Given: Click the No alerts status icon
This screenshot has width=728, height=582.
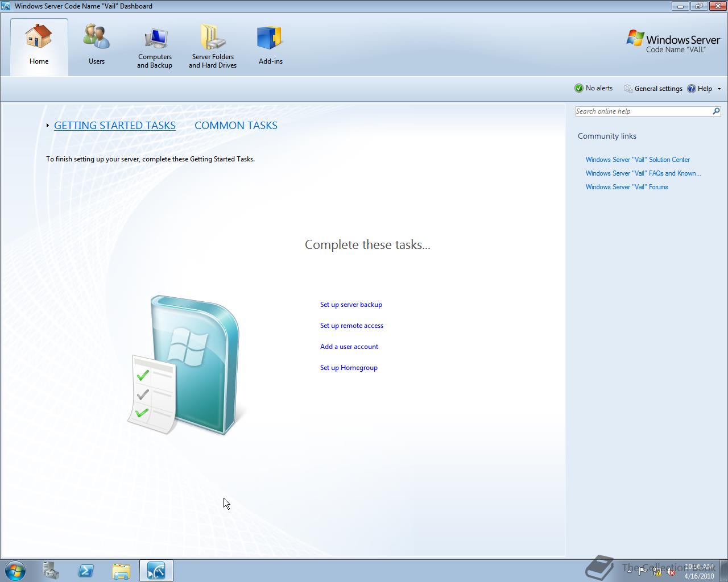Looking at the screenshot, I should coord(579,88).
